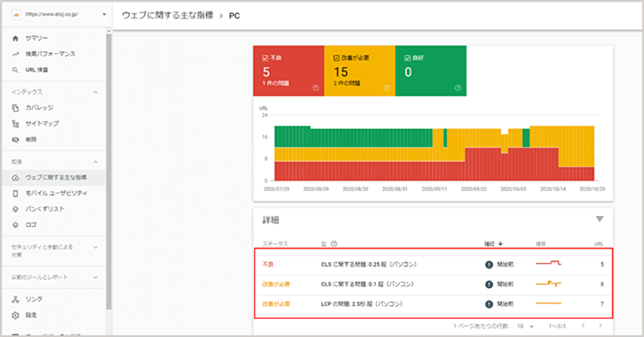Image resolution: width=644 pixels, height=337 pixels.
Task: Toggle the 改善が必要 checkbox
Action: (x=337, y=58)
